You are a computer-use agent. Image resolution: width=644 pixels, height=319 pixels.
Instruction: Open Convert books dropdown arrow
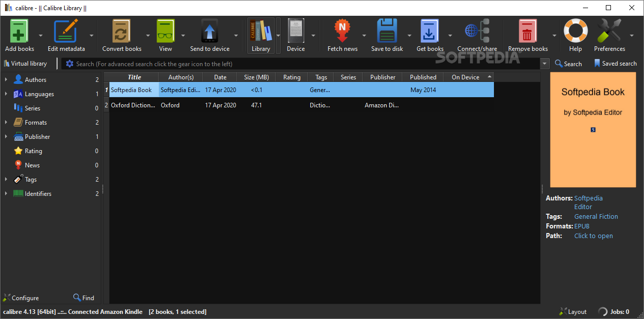coord(148,36)
